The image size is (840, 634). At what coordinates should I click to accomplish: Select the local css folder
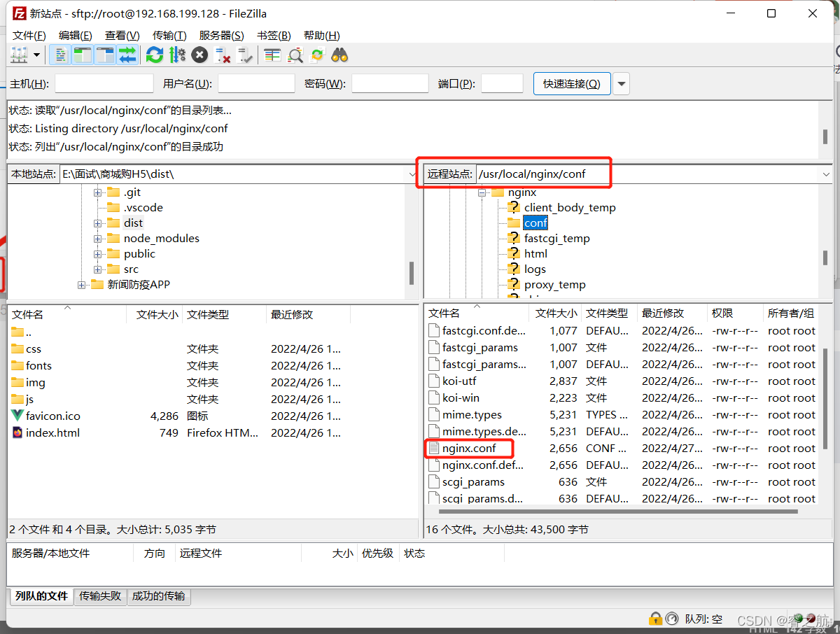point(34,349)
